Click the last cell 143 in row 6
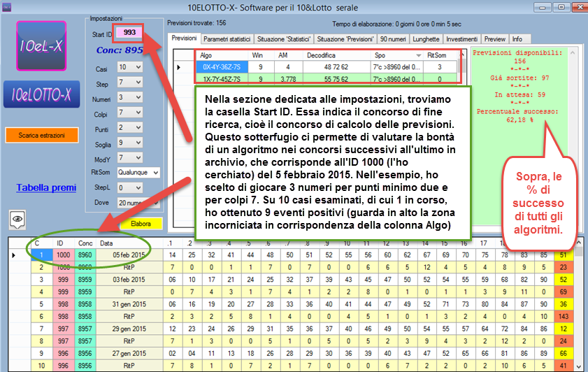588x372 pixels. (564, 317)
